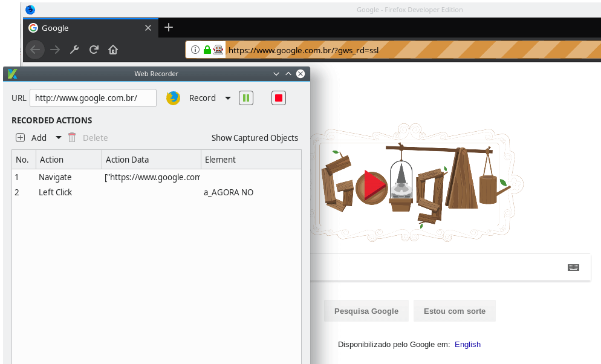Viewport: 601px width, 364px height.
Task: Click the green padlock security icon
Action: [207, 50]
